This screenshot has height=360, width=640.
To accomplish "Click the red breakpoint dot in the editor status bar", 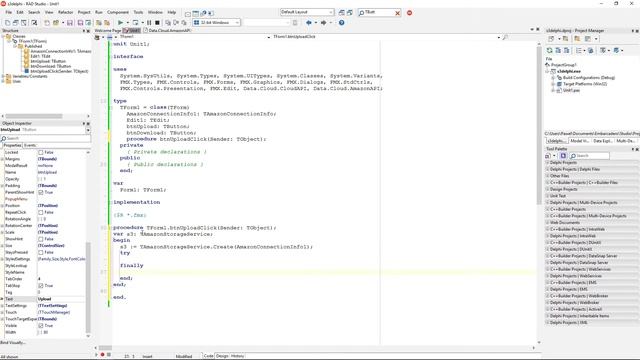I will (x=102, y=355).
